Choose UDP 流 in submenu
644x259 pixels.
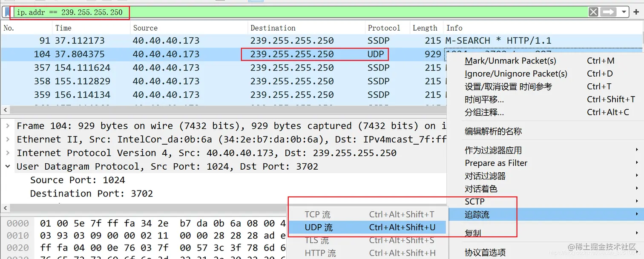[x=368, y=228]
